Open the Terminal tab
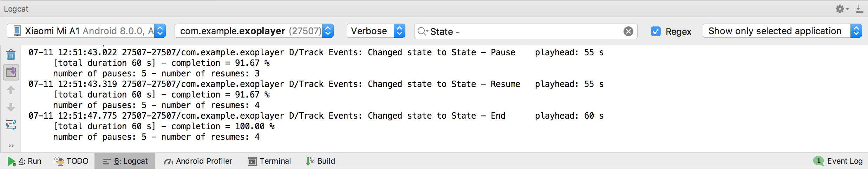 click(x=269, y=161)
